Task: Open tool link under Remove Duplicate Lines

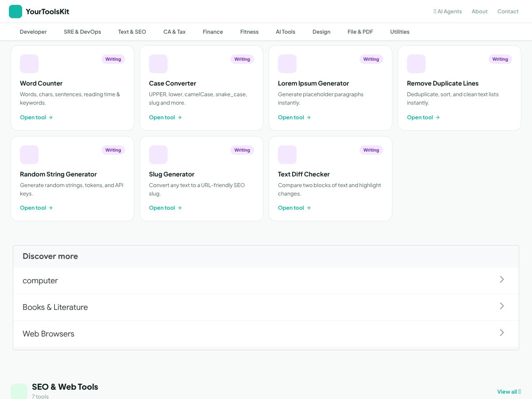Action: point(423,117)
